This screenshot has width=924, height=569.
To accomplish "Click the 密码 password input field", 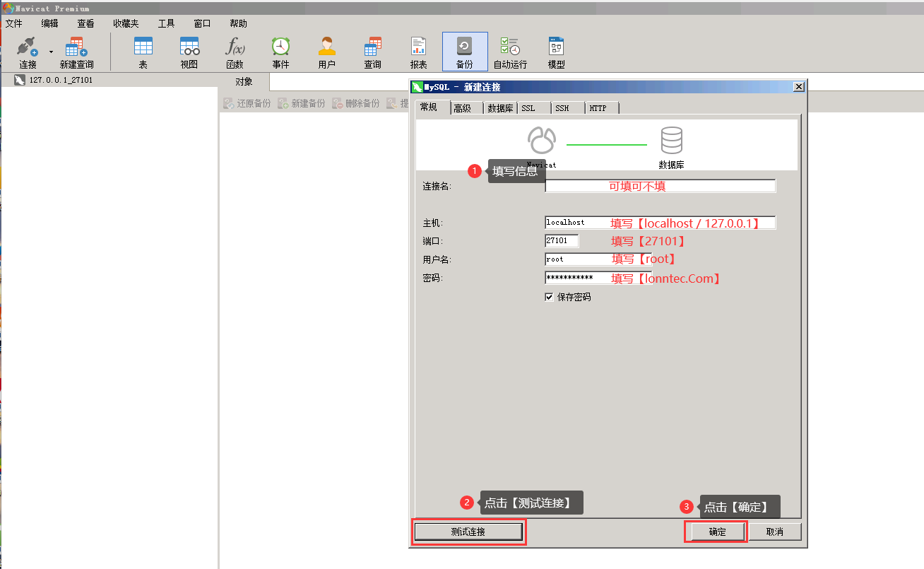I will pos(598,278).
